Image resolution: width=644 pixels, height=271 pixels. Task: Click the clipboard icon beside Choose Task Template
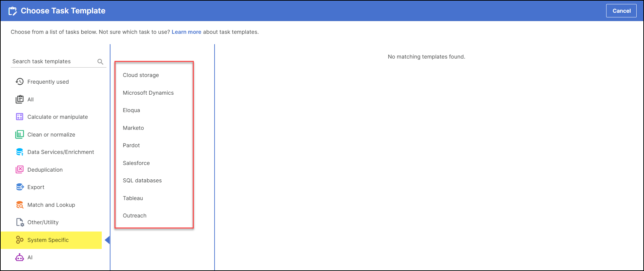tap(13, 11)
